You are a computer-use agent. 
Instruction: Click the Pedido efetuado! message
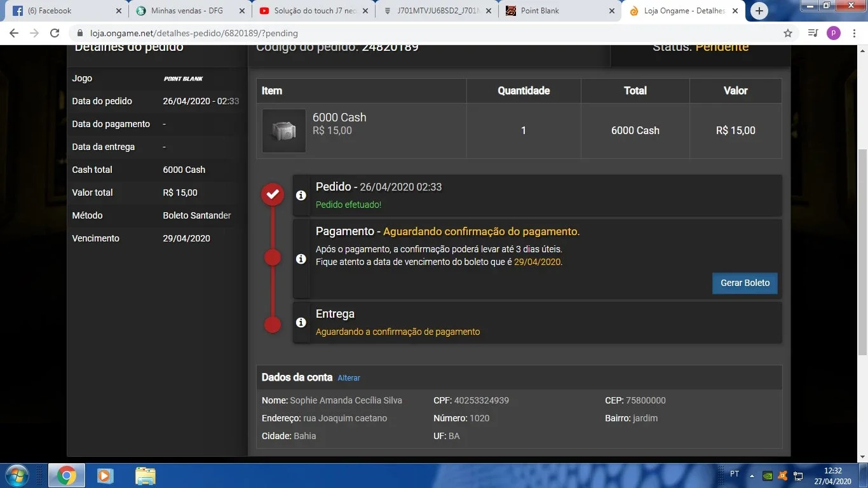(x=349, y=205)
